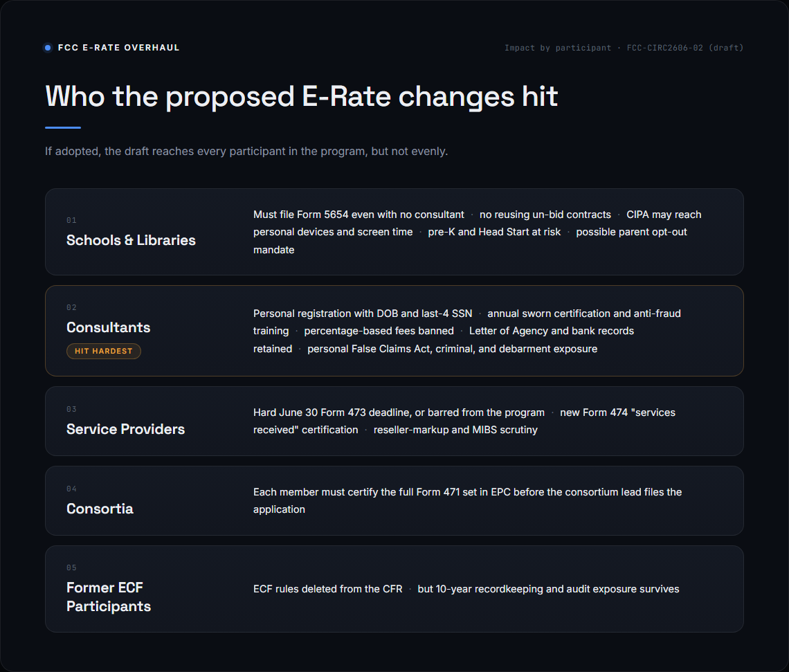This screenshot has width=789, height=672.
Task: Click the number 05 label
Action: coord(71,568)
